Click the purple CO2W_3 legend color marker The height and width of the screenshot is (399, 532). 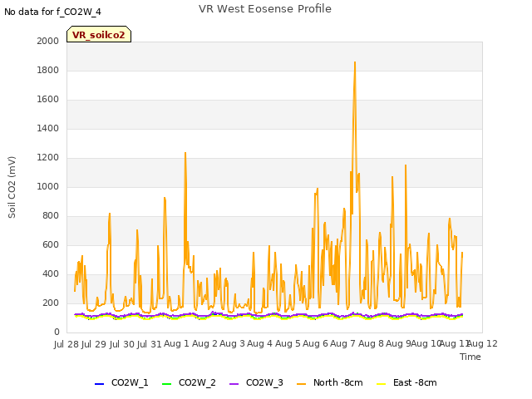click(x=234, y=384)
